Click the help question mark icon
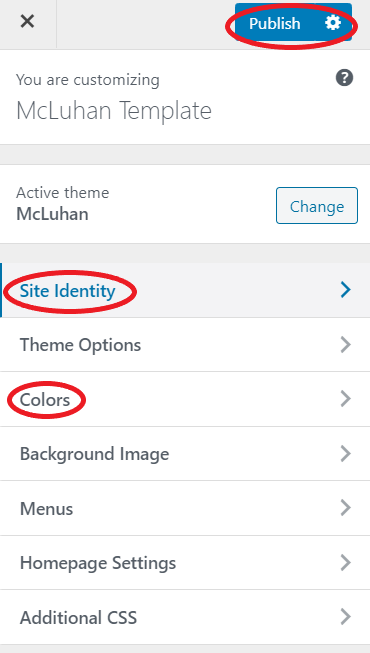370x653 pixels. [x=345, y=78]
